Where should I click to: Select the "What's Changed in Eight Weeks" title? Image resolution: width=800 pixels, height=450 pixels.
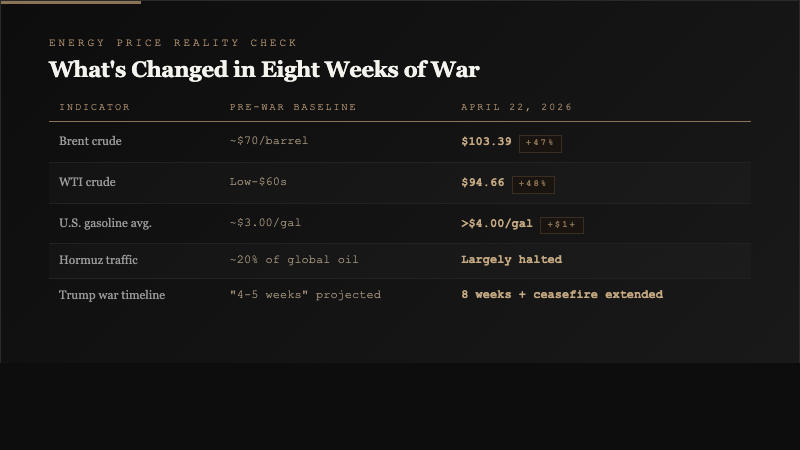264,70
